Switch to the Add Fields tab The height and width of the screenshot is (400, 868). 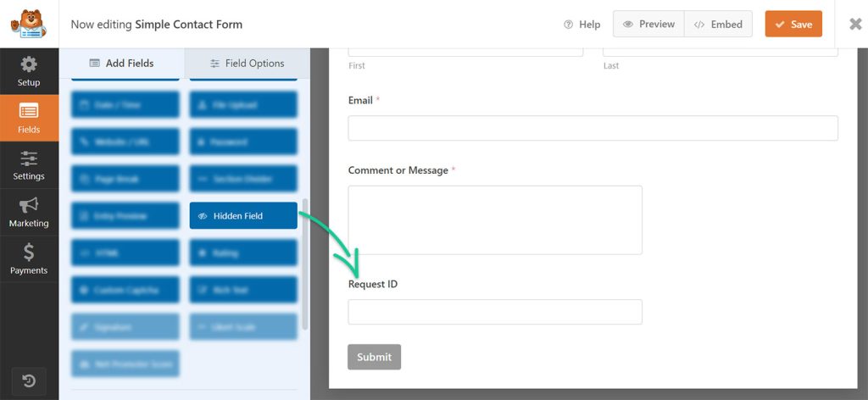click(x=121, y=63)
